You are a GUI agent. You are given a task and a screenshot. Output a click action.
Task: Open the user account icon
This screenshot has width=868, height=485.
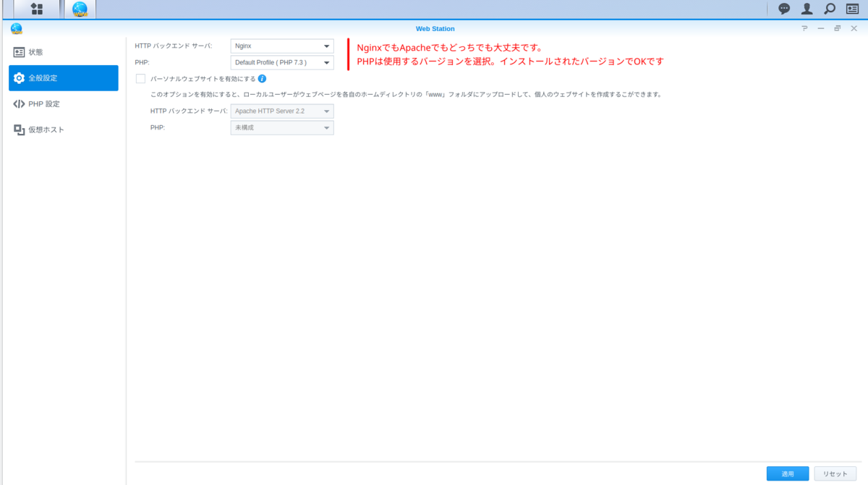pyautogui.click(x=807, y=9)
